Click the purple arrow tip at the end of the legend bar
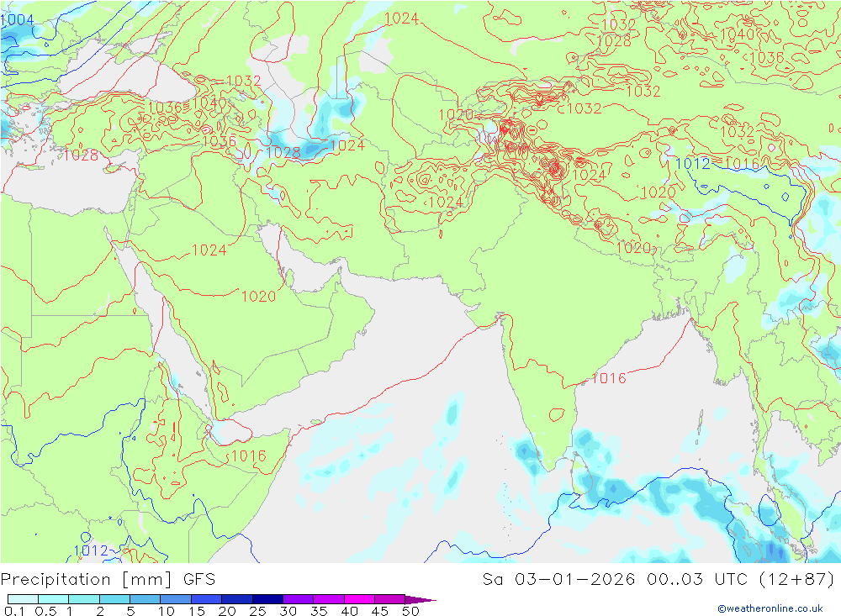The image size is (841, 616). 420,599
